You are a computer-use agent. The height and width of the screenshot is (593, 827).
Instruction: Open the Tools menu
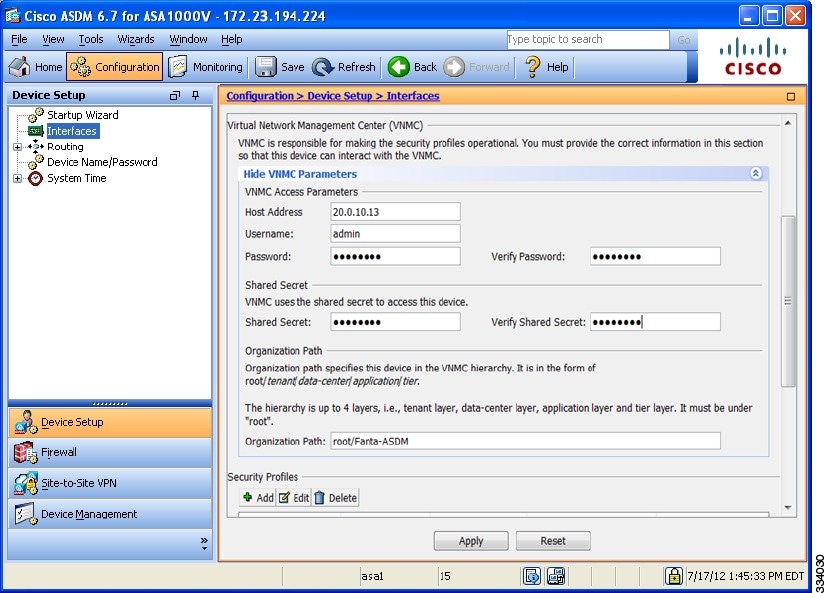(x=91, y=39)
